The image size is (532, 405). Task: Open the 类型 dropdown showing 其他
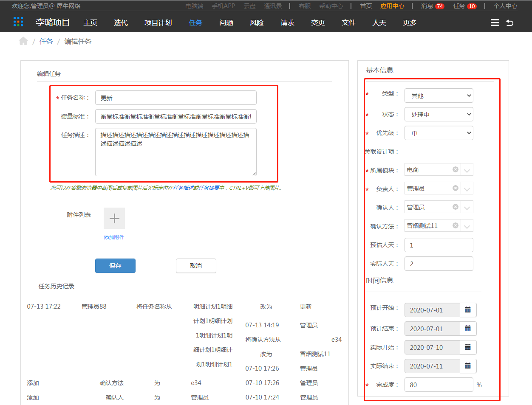(x=439, y=96)
